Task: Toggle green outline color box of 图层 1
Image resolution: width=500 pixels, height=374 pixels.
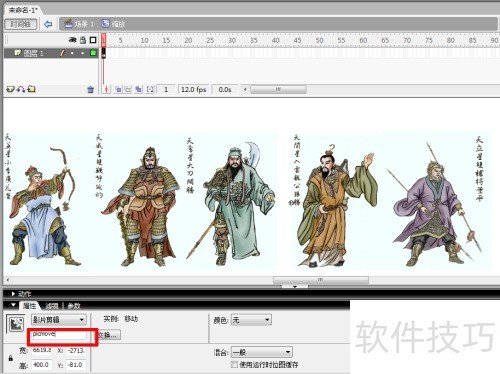Action: pyautogui.click(x=93, y=53)
